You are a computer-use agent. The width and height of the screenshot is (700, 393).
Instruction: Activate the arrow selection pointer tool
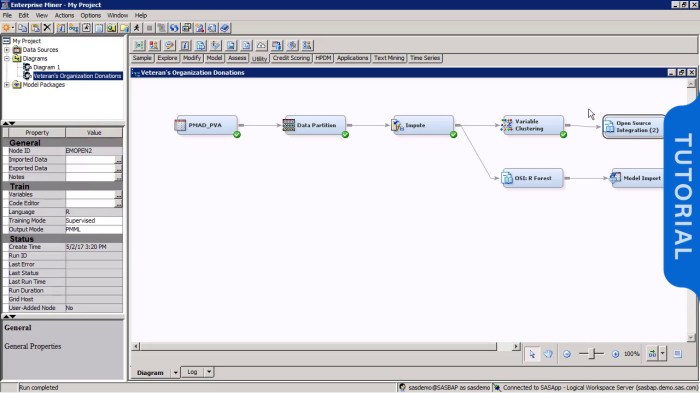tap(532, 354)
